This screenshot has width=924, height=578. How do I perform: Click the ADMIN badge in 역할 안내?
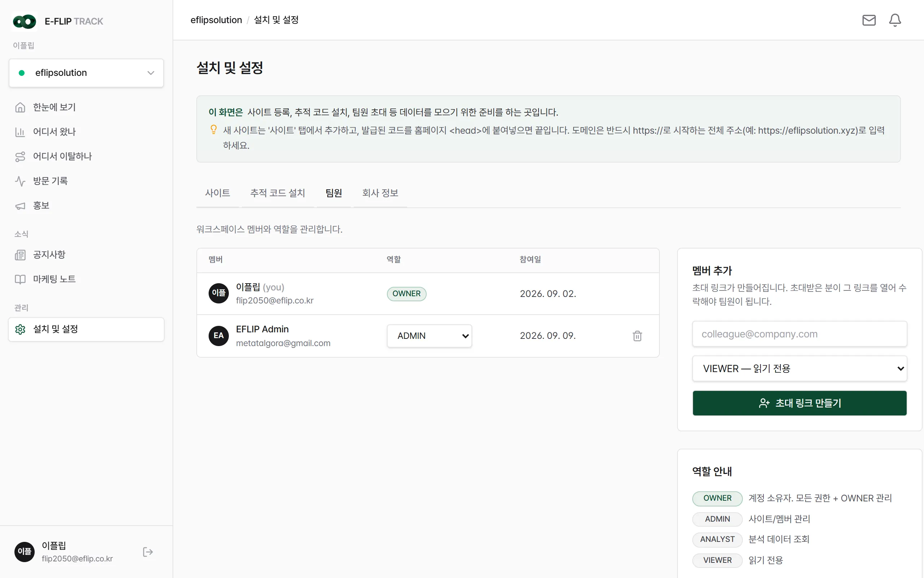tap(717, 519)
